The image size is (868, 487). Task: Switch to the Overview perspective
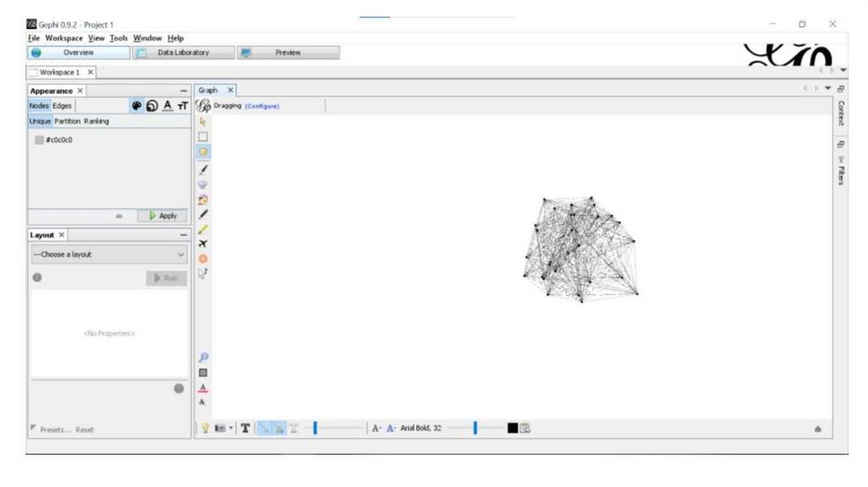point(79,53)
